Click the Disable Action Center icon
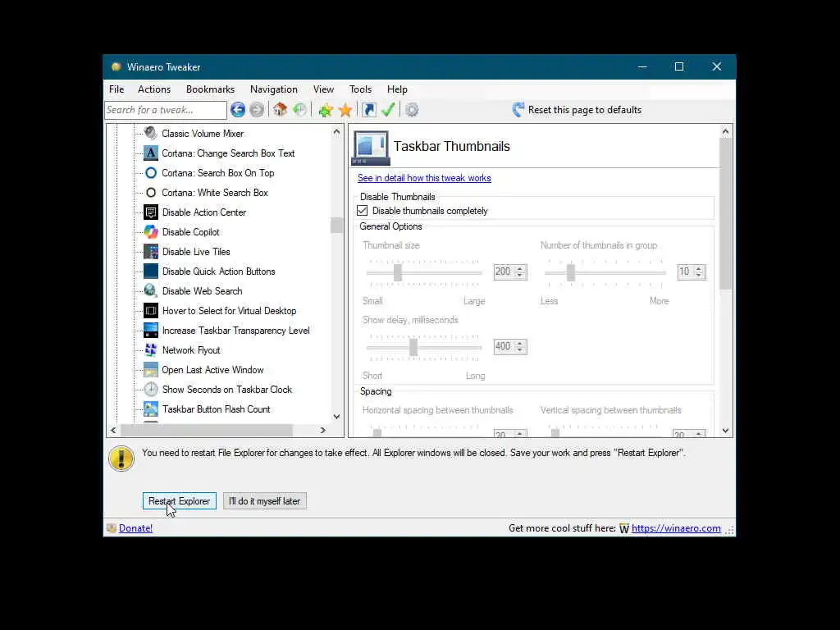 (x=151, y=212)
